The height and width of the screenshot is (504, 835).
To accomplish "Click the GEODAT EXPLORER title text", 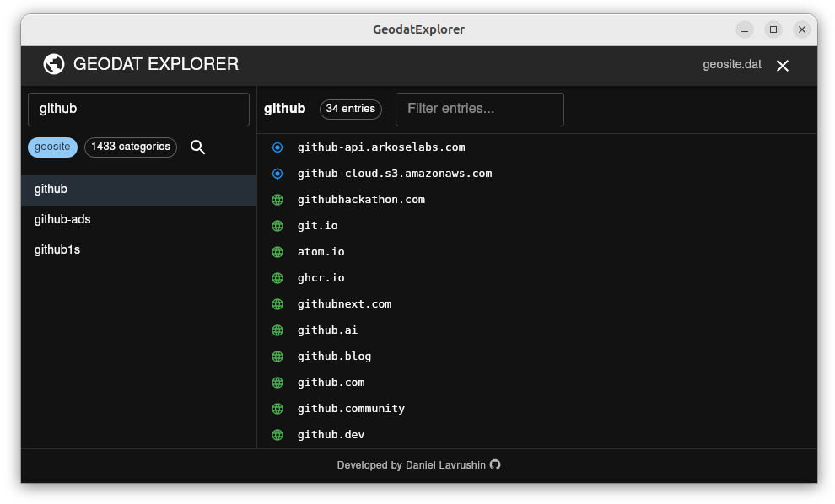I will pos(156,64).
